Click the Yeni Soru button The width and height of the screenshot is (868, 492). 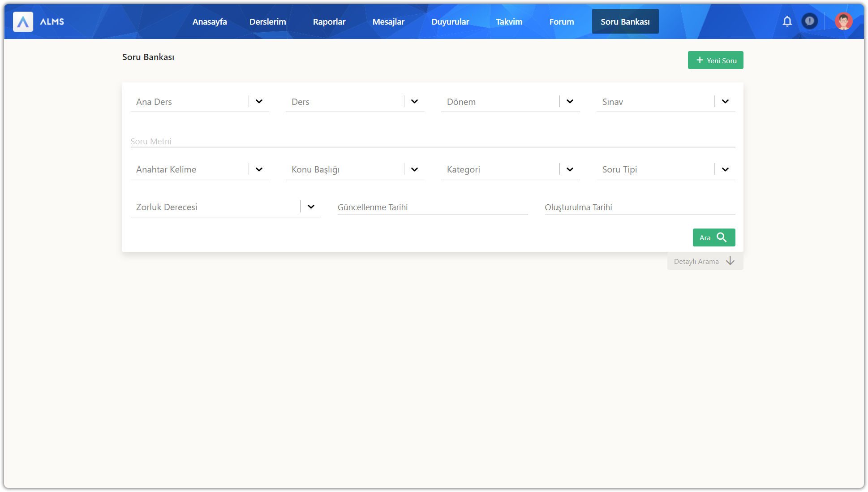[x=715, y=60]
